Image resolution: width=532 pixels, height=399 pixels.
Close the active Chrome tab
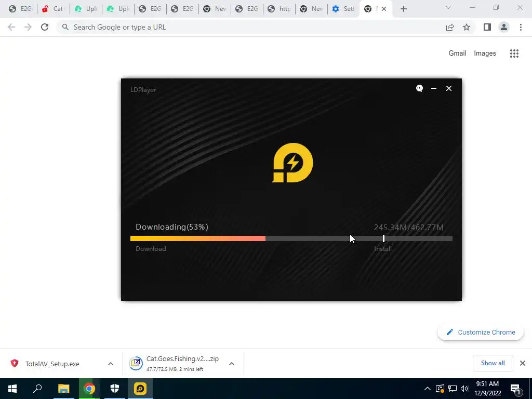[x=384, y=9]
